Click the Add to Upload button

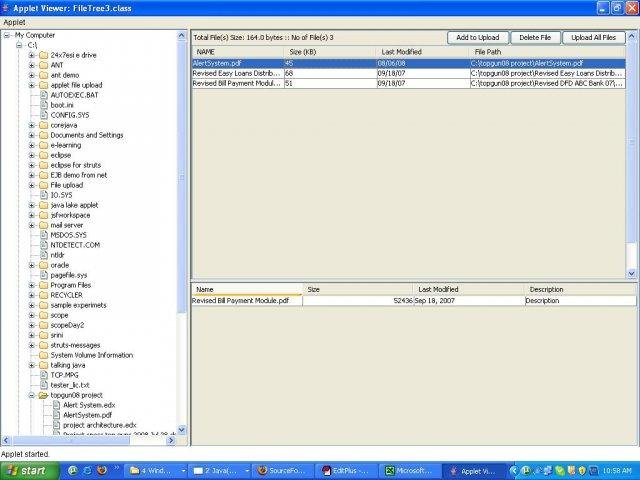tap(478, 38)
